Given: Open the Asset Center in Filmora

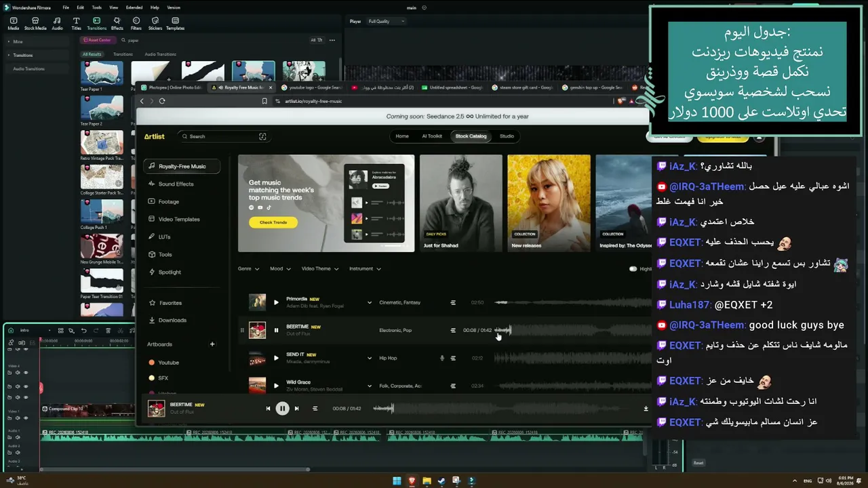Looking at the screenshot, I should pos(97,40).
